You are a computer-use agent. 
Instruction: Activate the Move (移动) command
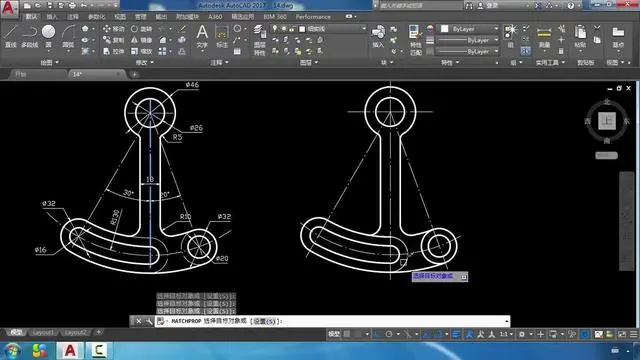[x=113, y=29]
